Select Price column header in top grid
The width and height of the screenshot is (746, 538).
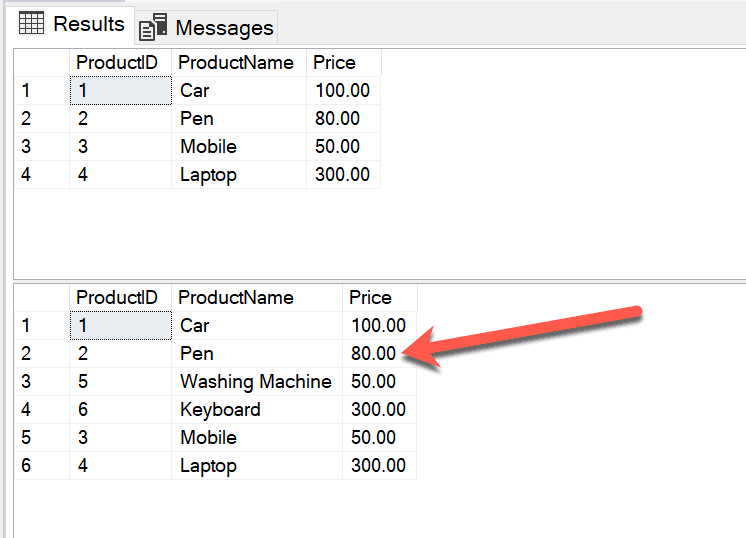coord(334,62)
